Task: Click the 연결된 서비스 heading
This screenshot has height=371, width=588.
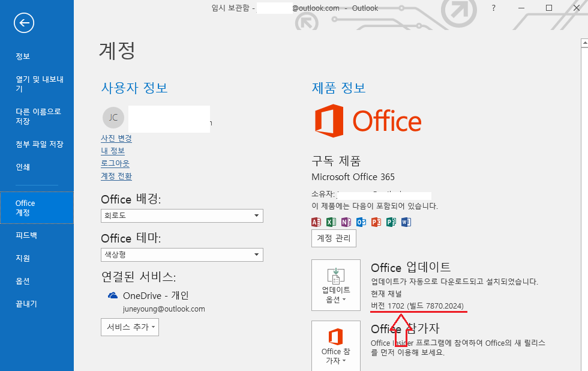Action: point(139,277)
